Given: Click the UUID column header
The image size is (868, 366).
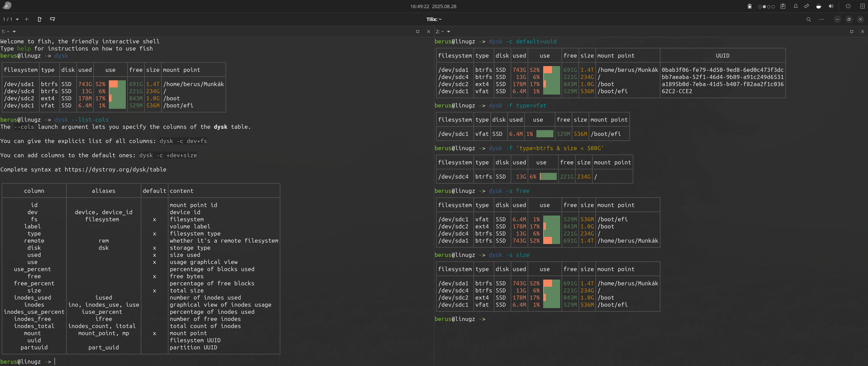Looking at the screenshot, I should (723, 56).
